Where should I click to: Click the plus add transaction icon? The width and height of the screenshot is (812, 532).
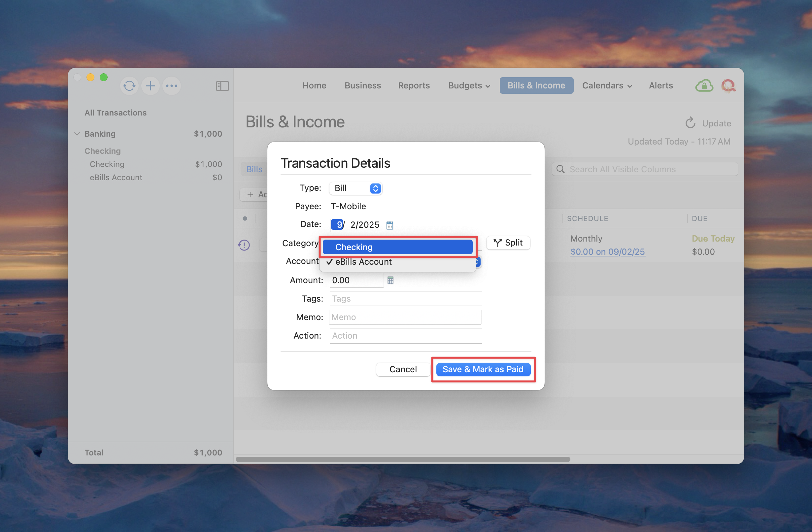[x=150, y=85]
